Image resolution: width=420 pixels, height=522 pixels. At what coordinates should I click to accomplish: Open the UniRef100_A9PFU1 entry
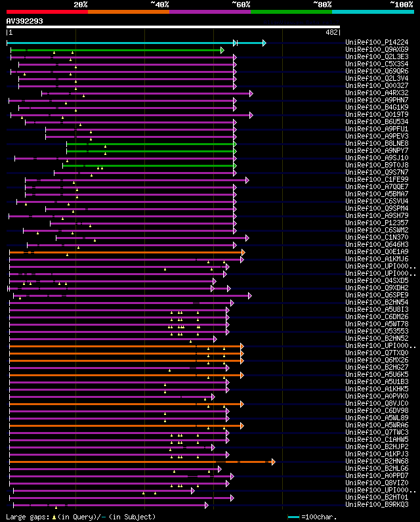click(x=377, y=129)
